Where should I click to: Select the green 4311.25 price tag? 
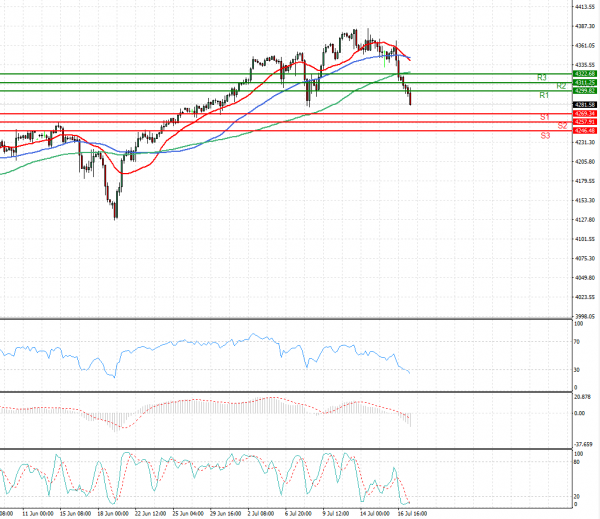tap(585, 83)
